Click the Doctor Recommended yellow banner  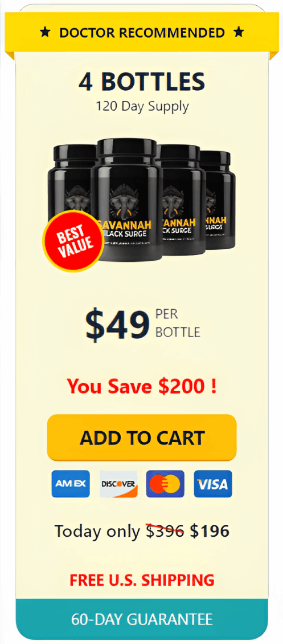click(141, 33)
